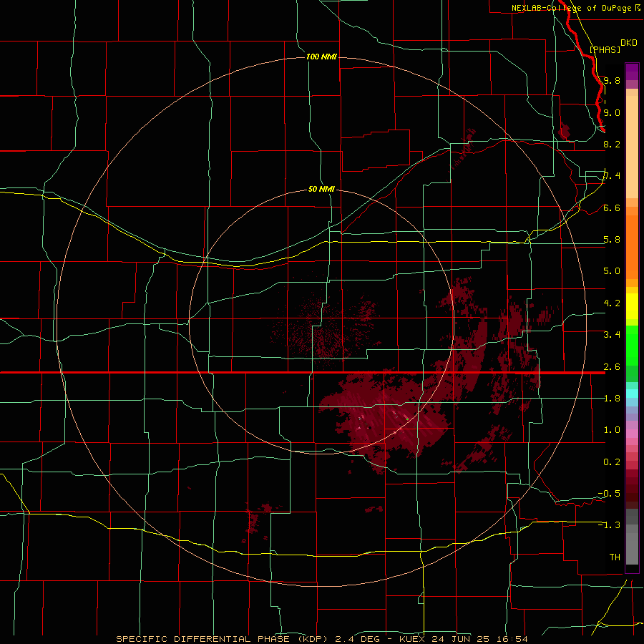
Task: Click the -1.3 value on the scale
Action: pyautogui.click(x=609, y=525)
